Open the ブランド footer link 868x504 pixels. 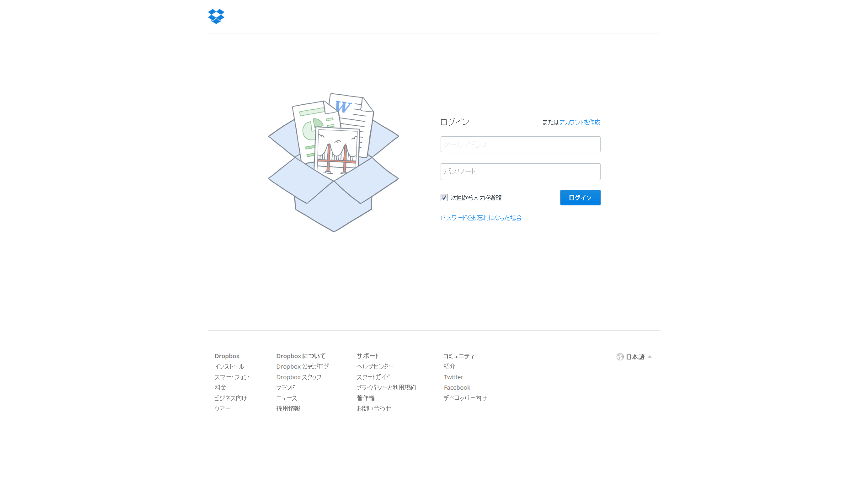[x=286, y=388]
